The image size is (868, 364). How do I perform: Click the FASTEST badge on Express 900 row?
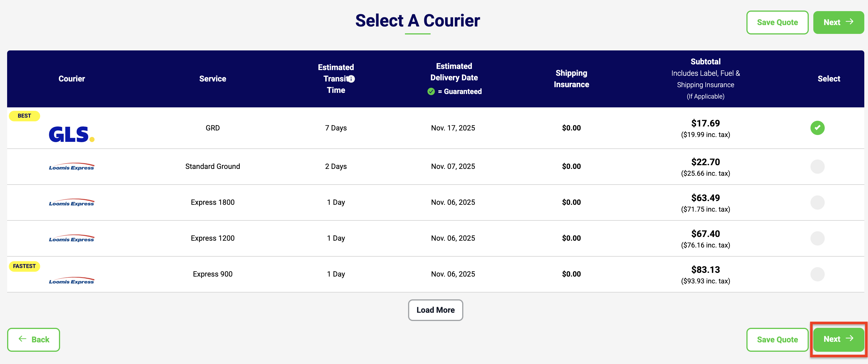pos(24,266)
